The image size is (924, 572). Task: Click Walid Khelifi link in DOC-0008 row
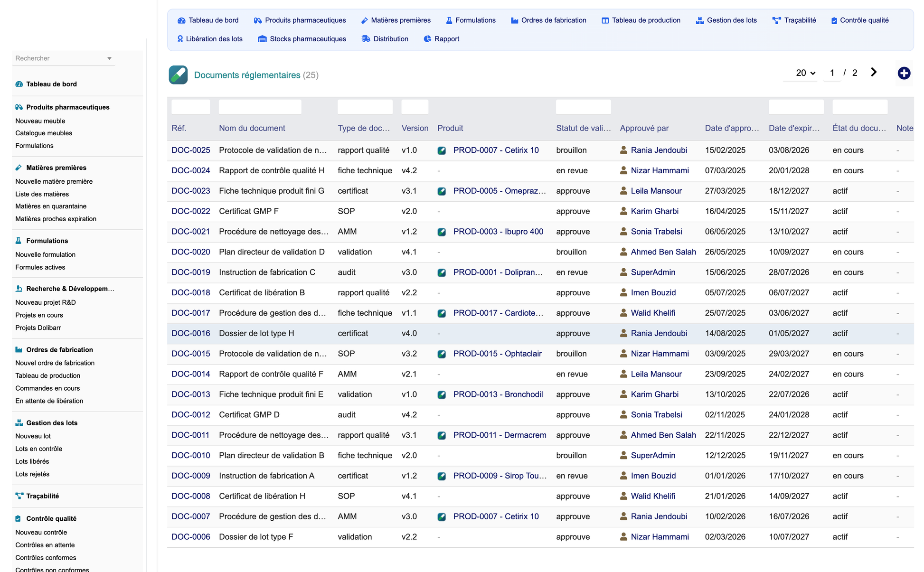click(x=653, y=496)
